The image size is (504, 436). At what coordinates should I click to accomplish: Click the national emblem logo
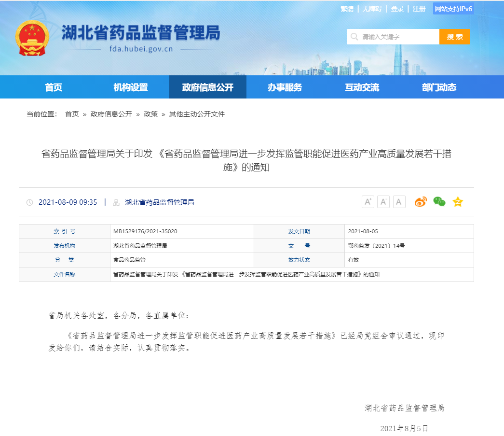32,38
